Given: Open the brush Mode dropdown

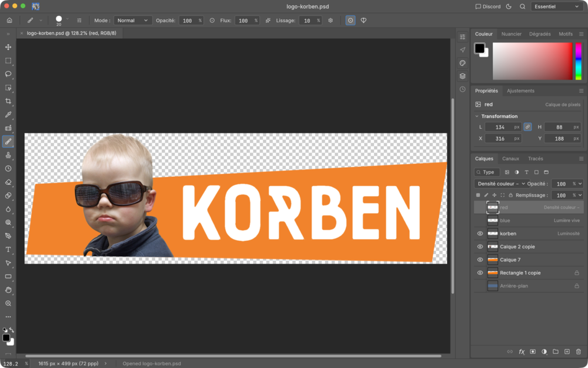Looking at the screenshot, I should 133,21.
